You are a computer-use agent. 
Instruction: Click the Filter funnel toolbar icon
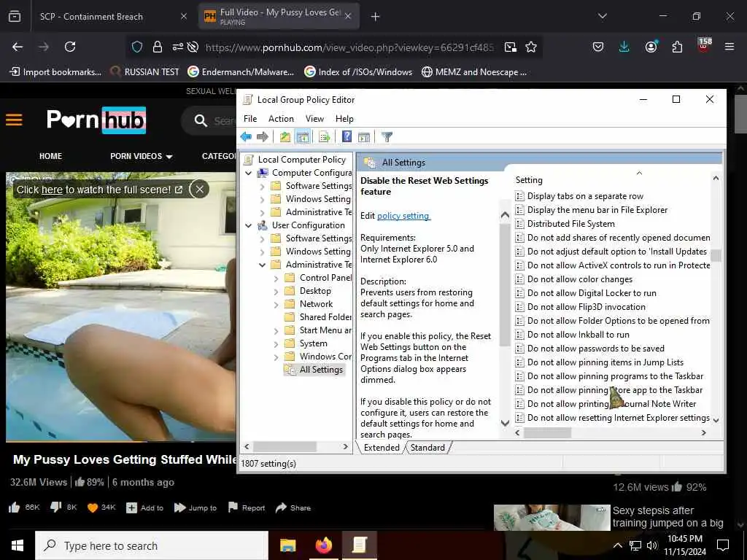[387, 137]
